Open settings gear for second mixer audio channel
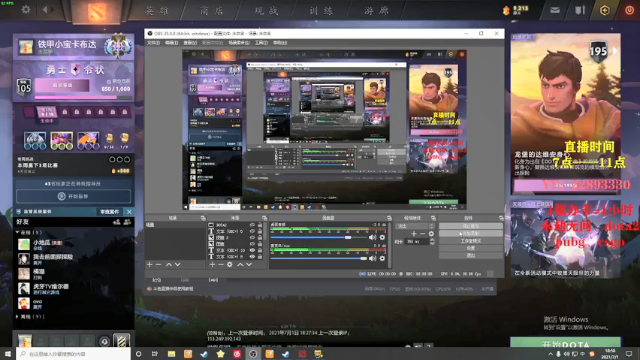 pyautogui.click(x=382, y=258)
